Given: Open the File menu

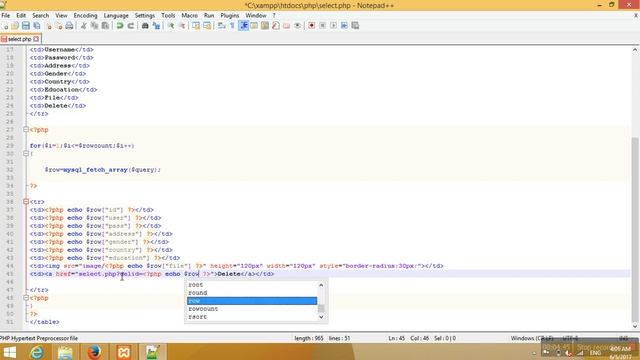Looking at the screenshot, I should pyautogui.click(x=6, y=16).
